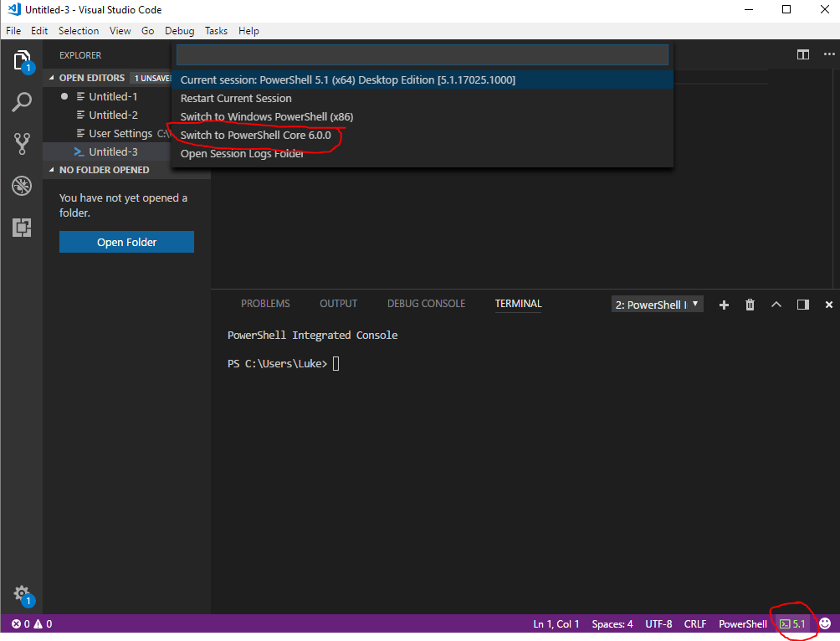Open the Tasks menu
The image size is (840, 641).
216,31
